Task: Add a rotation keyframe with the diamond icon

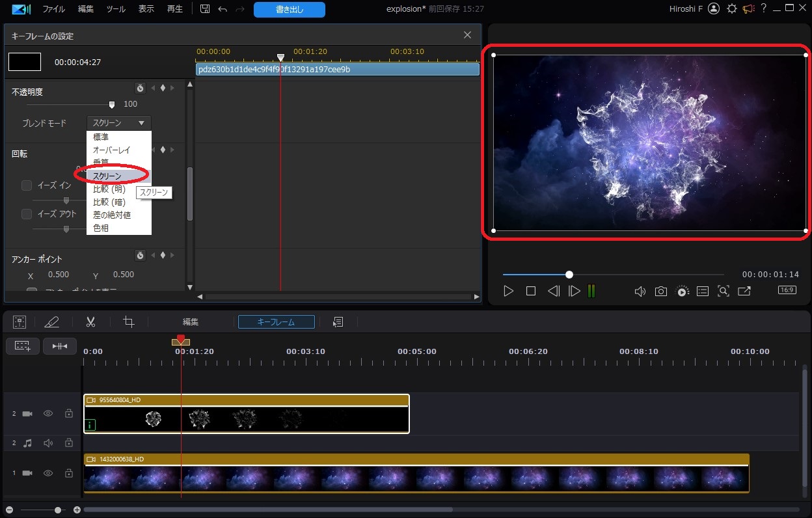Action: pyautogui.click(x=163, y=149)
